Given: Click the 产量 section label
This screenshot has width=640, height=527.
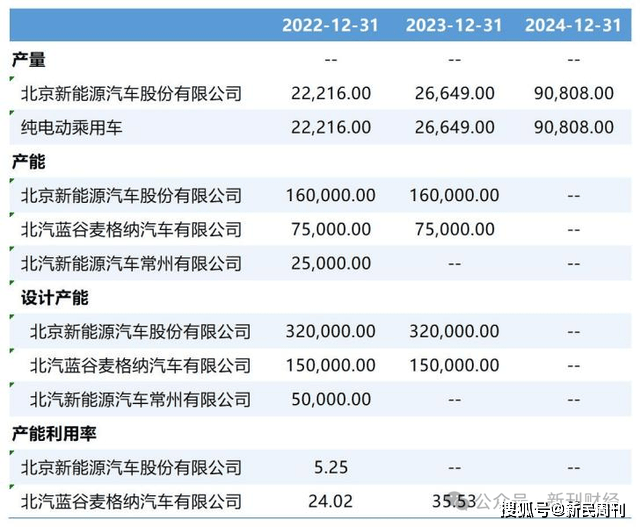Looking at the screenshot, I should [x=29, y=60].
